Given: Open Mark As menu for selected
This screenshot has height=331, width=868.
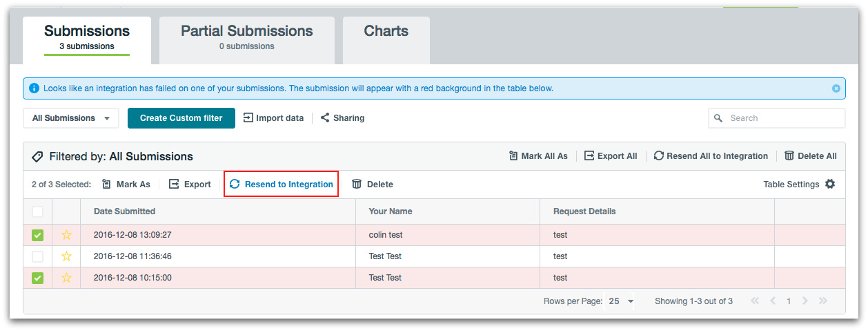Looking at the screenshot, I should 126,185.
